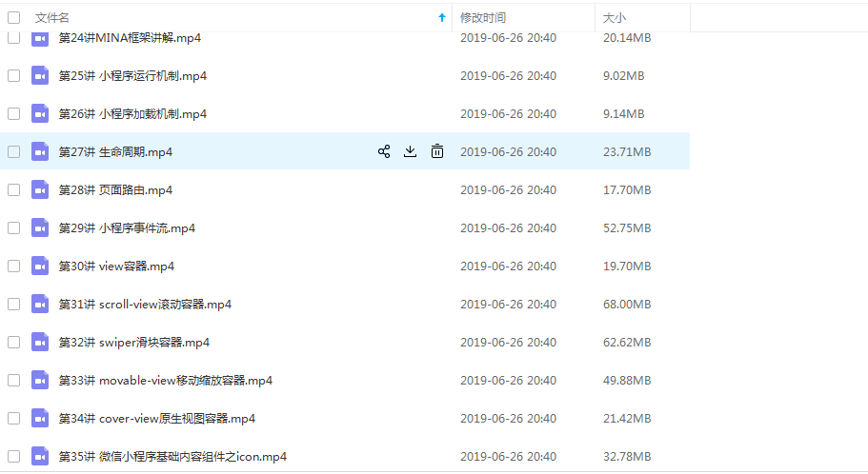The image size is (868, 474).
Task: Click the share icon on 第27讲 生命周期 row
Action: point(384,151)
